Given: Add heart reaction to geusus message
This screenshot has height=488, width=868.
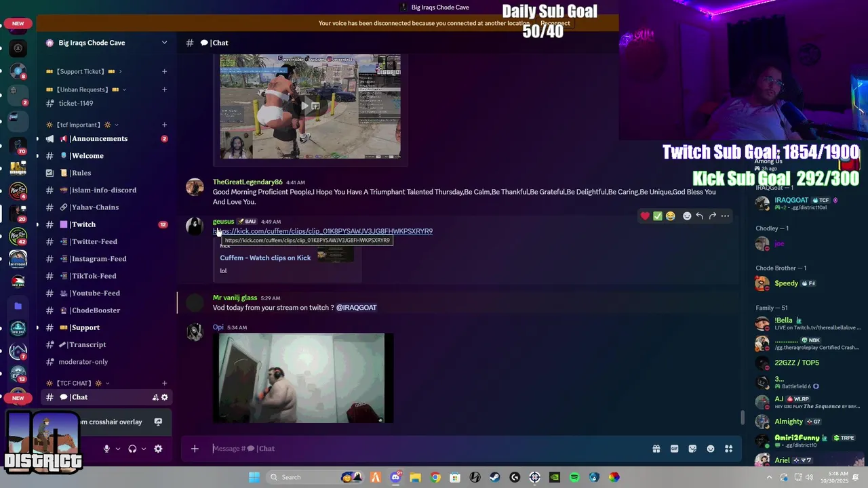Looking at the screenshot, I should tap(645, 216).
